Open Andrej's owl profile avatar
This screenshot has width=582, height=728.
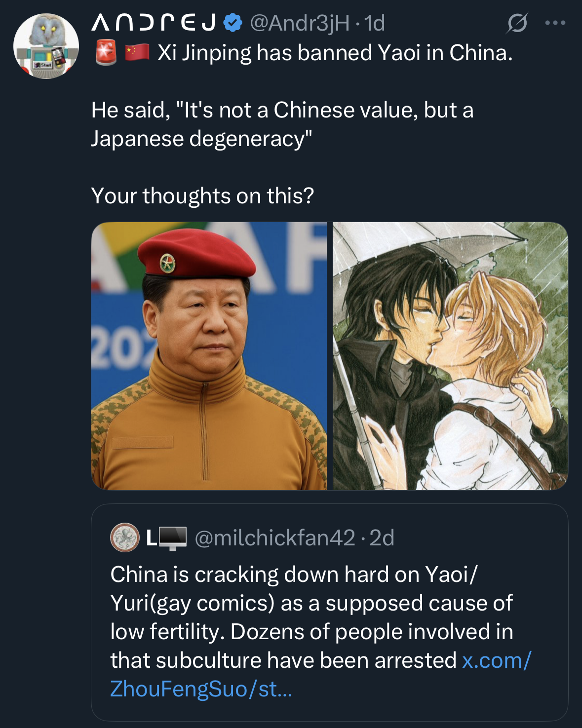point(46,46)
